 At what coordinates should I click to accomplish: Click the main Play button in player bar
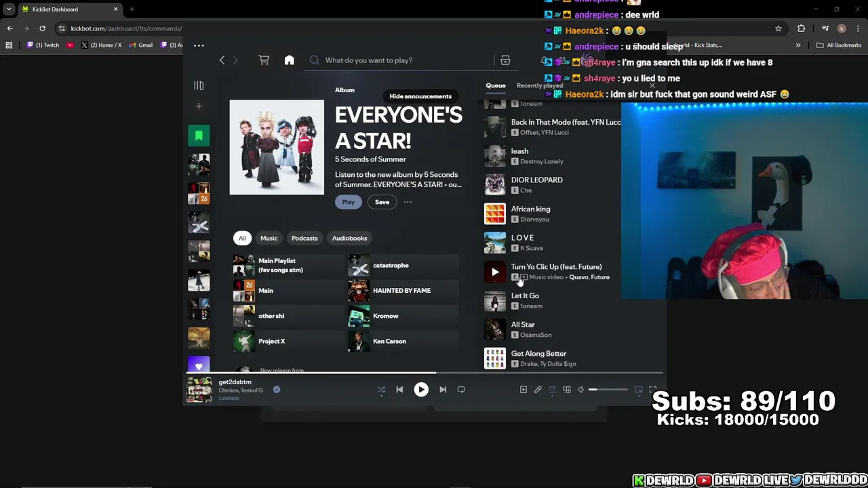(421, 390)
